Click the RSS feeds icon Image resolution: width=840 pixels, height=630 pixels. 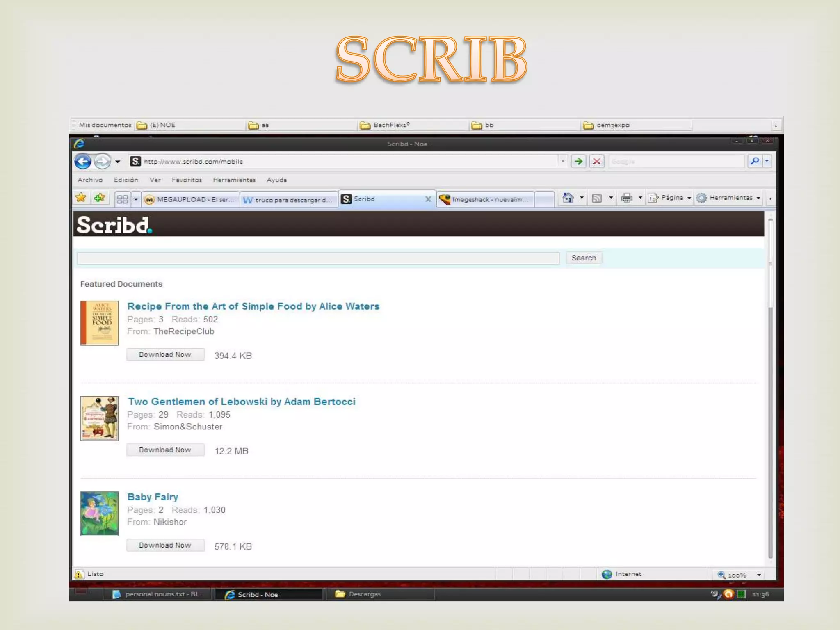click(x=597, y=199)
